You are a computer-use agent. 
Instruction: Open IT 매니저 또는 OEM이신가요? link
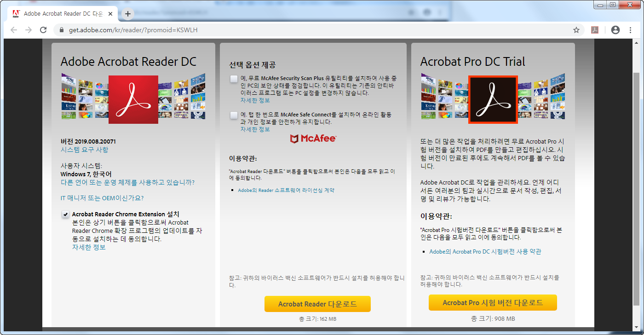pos(102,198)
